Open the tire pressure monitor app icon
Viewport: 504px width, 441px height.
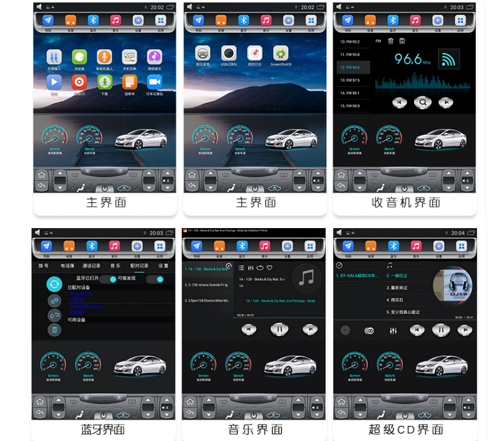pyautogui.click(x=203, y=53)
